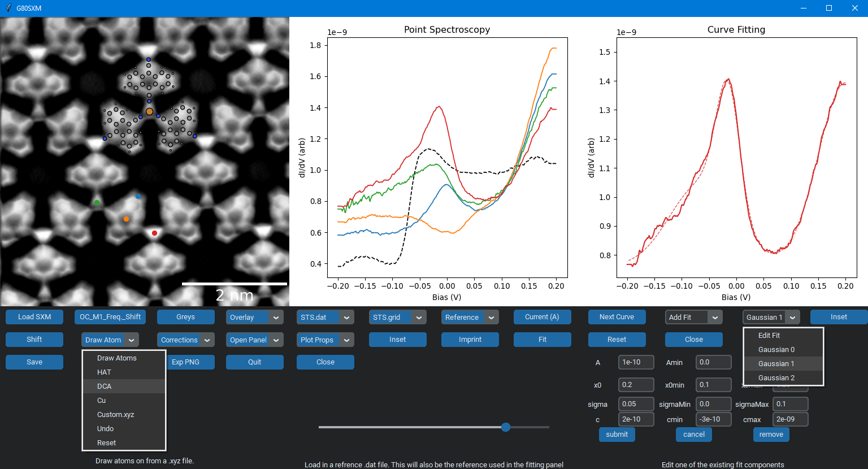The image size is (868, 469).
Task: Click the c offset input field
Action: pos(636,419)
